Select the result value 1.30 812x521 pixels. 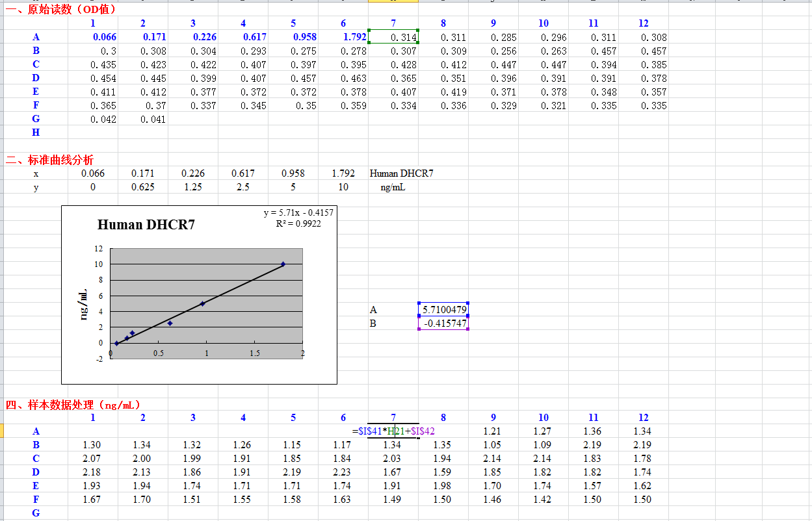(92, 445)
